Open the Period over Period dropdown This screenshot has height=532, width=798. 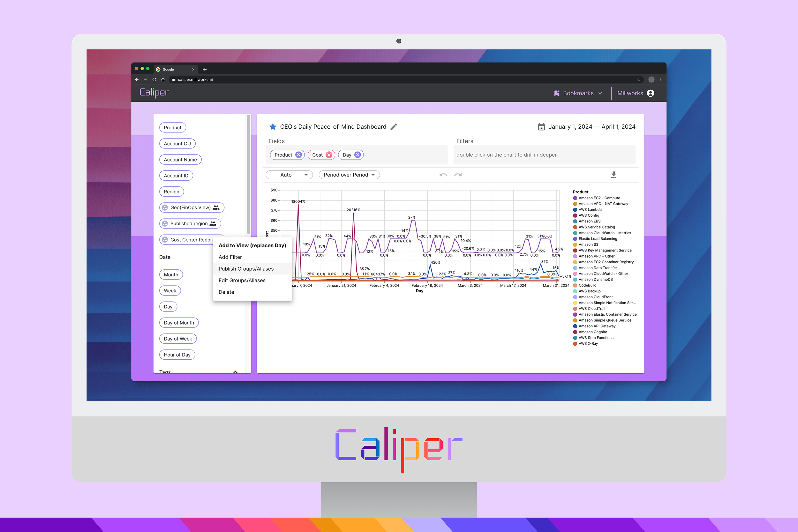coord(349,175)
